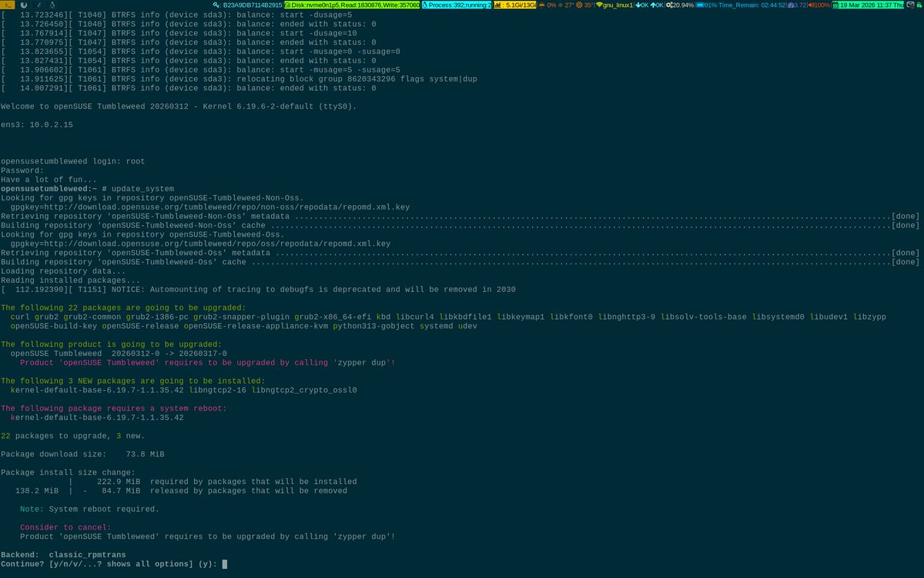Click the memory usage 5.1Gi/13Gi block
This screenshot has height=578, width=924.
[x=514, y=5]
